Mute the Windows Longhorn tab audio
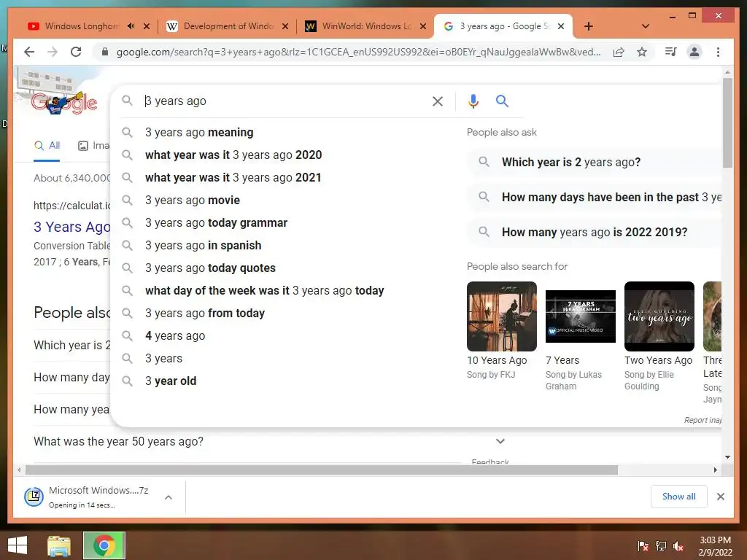Image resolution: width=747 pixels, height=560 pixels. [x=131, y=26]
